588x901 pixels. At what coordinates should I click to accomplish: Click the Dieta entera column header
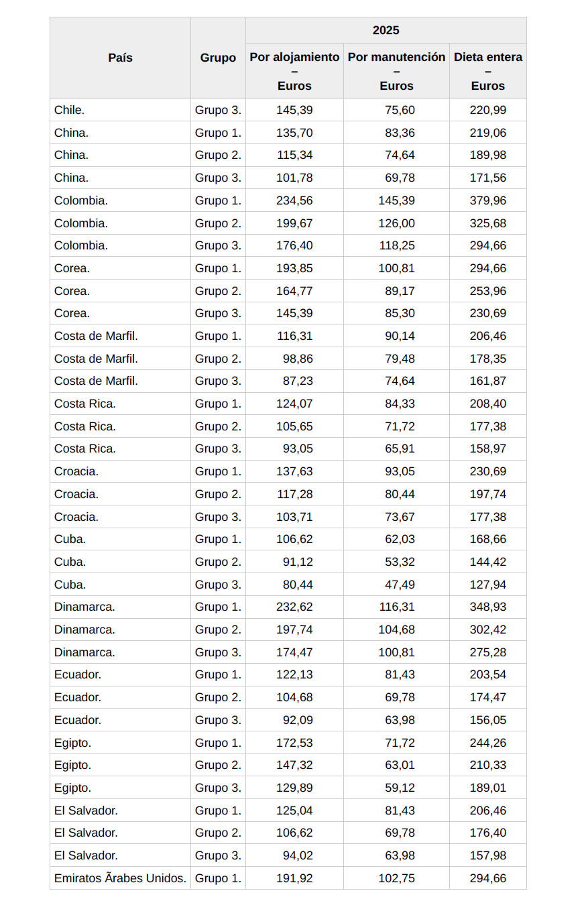point(487,71)
